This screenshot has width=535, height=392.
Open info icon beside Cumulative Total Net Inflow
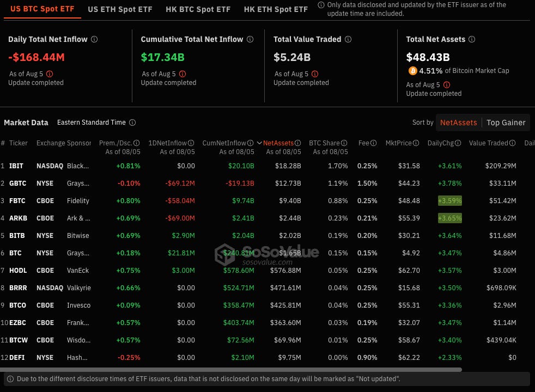tap(250, 39)
